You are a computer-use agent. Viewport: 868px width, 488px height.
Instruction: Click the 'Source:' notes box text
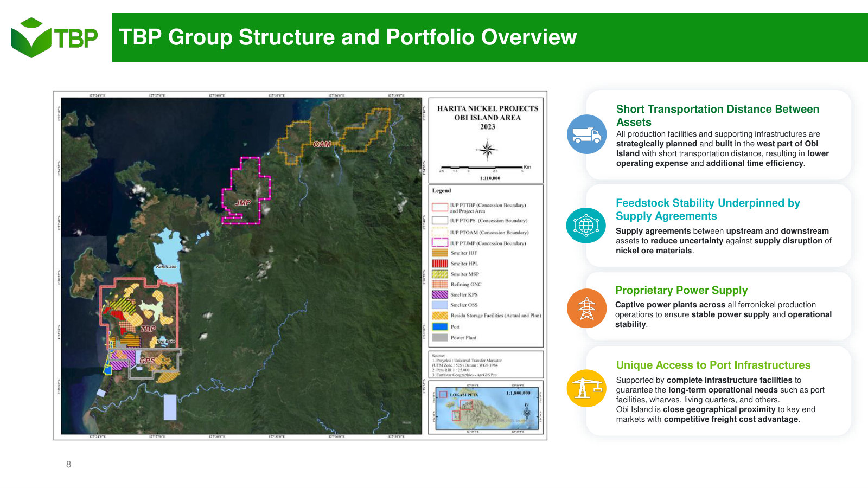click(x=467, y=365)
